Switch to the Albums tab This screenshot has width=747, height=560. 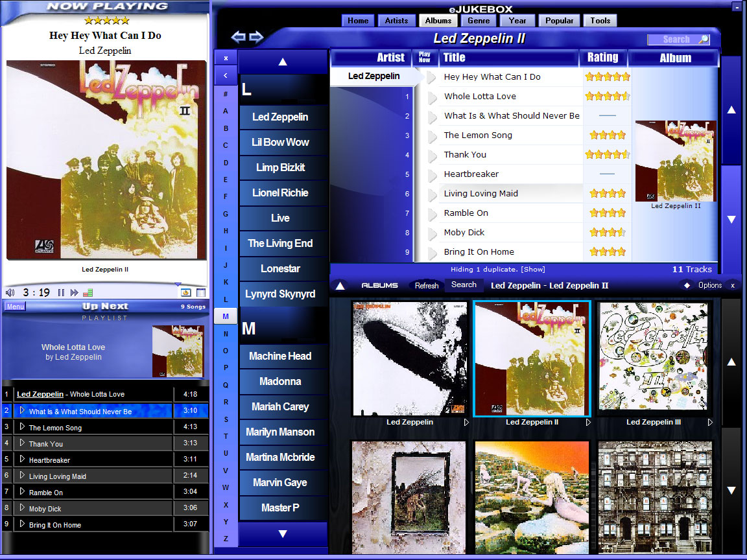click(438, 21)
